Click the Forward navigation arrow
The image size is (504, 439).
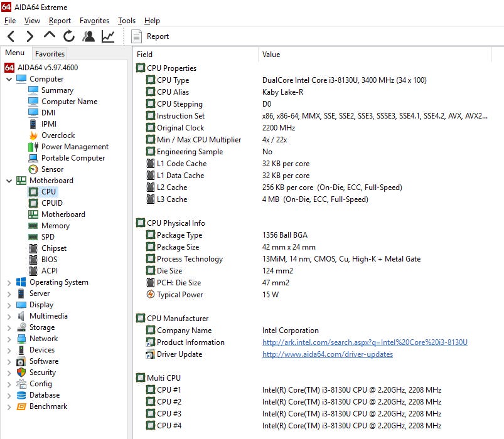coord(29,36)
